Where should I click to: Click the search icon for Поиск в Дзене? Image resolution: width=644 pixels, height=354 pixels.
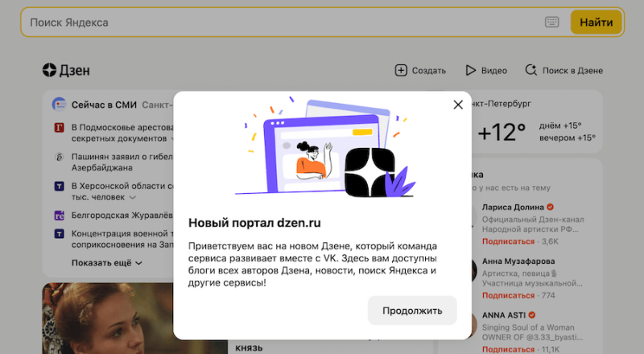point(531,70)
